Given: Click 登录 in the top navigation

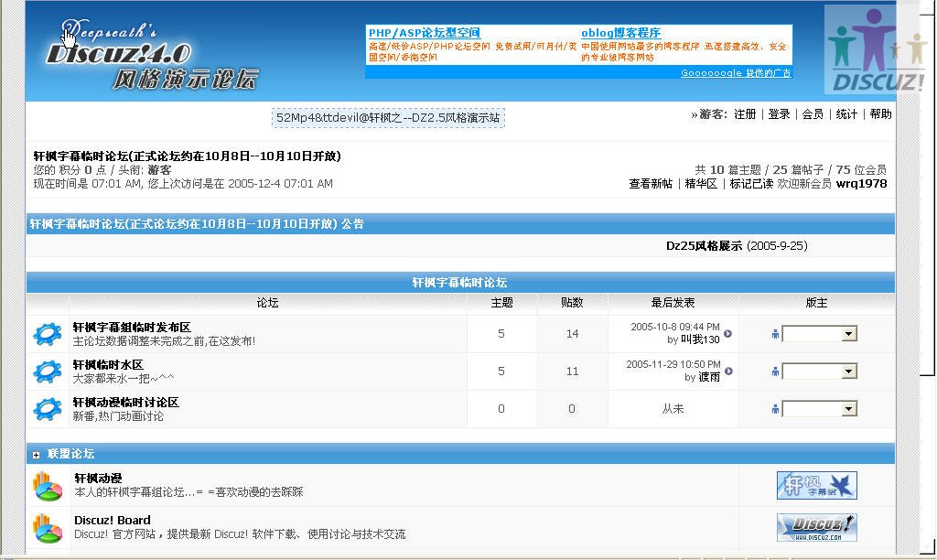Looking at the screenshot, I should pyautogui.click(x=779, y=114).
